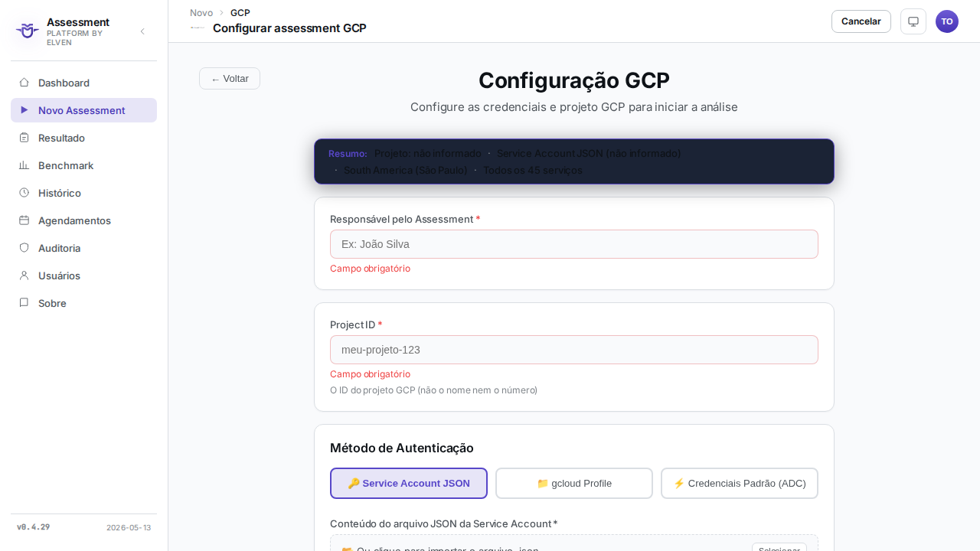Viewport: 980px width, 551px height.
Task: Open Histórico from the sidebar
Action: point(83,193)
